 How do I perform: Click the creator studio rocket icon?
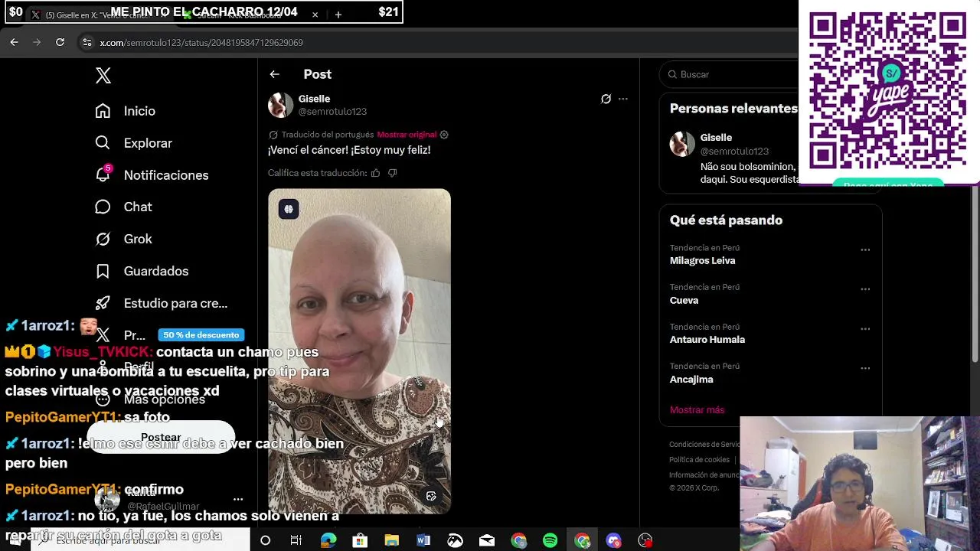(103, 303)
